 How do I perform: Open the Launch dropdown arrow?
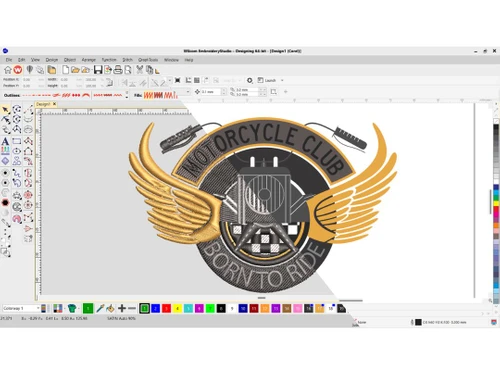point(282,80)
